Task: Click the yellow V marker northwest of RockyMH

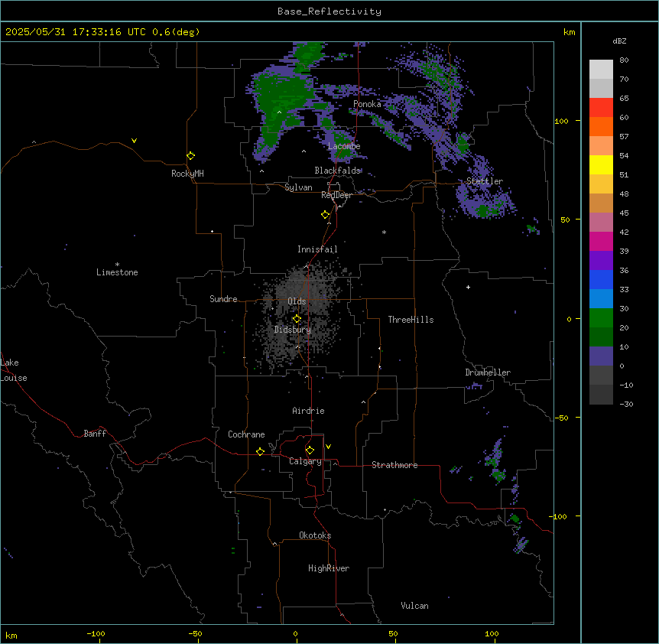Action: pos(134,141)
